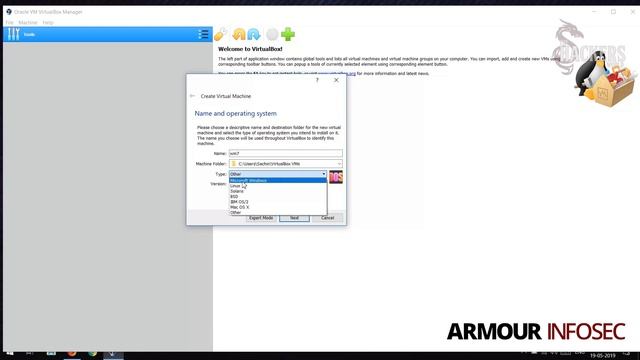Image resolution: width=640 pixels, height=360 pixels.
Task: Open Firefox from the taskbar
Action: pos(72,353)
